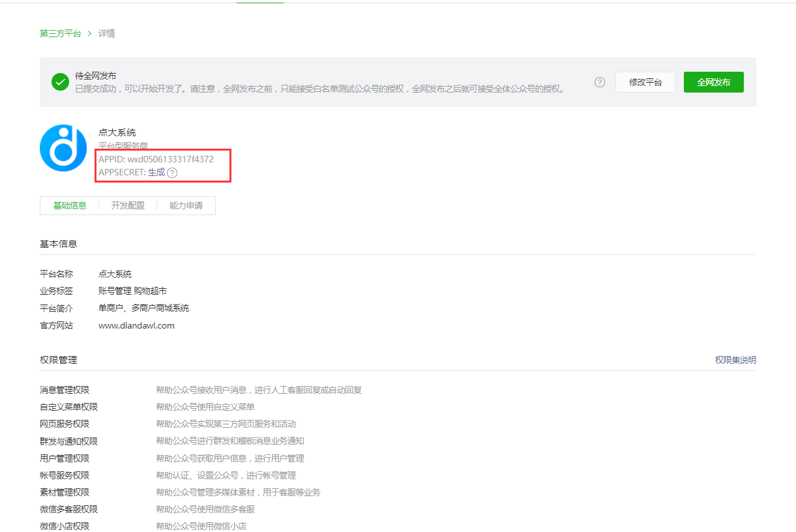Click the green checkmark status icon

[61, 82]
